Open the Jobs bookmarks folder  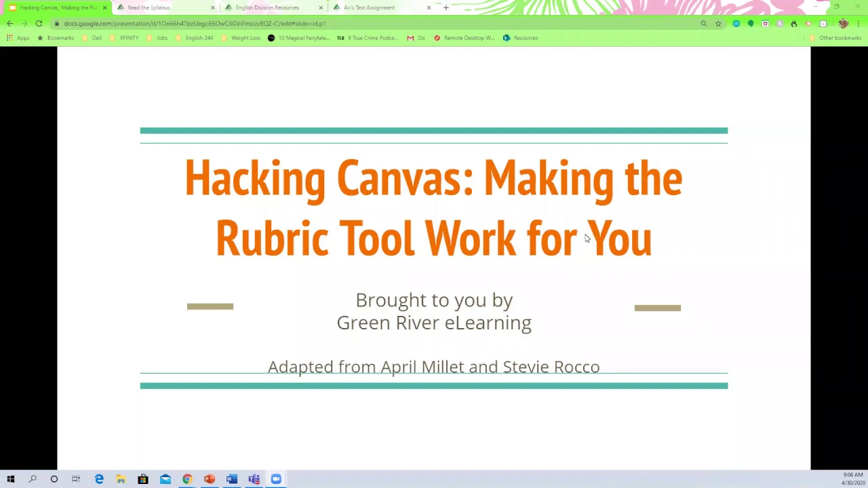click(x=157, y=38)
